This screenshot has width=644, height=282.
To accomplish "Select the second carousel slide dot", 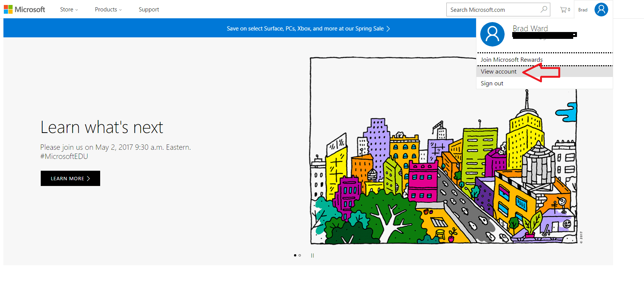I will click(300, 255).
